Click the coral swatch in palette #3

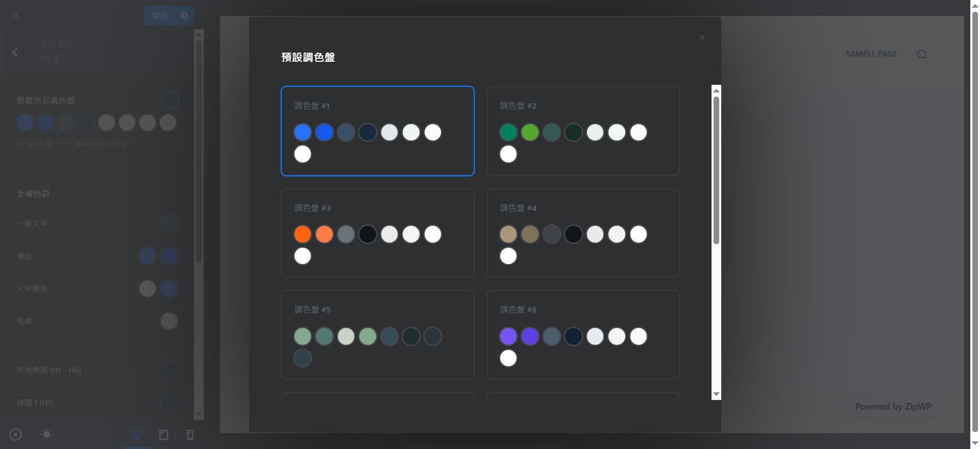pos(324,234)
